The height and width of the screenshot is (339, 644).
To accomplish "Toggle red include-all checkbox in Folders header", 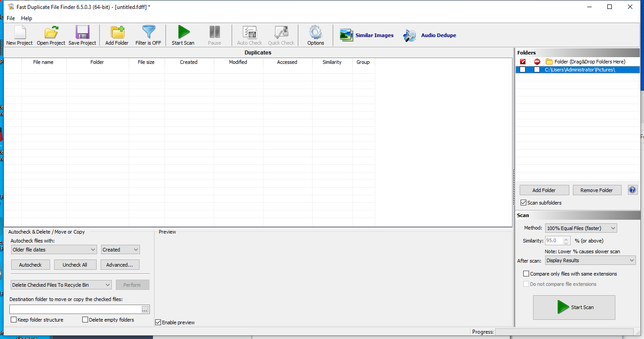I will click(x=523, y=62).
